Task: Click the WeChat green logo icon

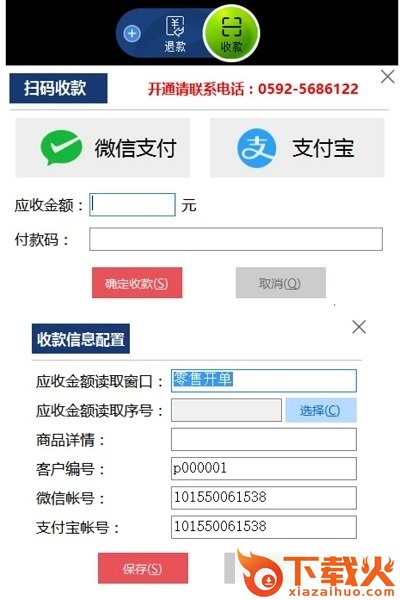Action: coord(61,147)
